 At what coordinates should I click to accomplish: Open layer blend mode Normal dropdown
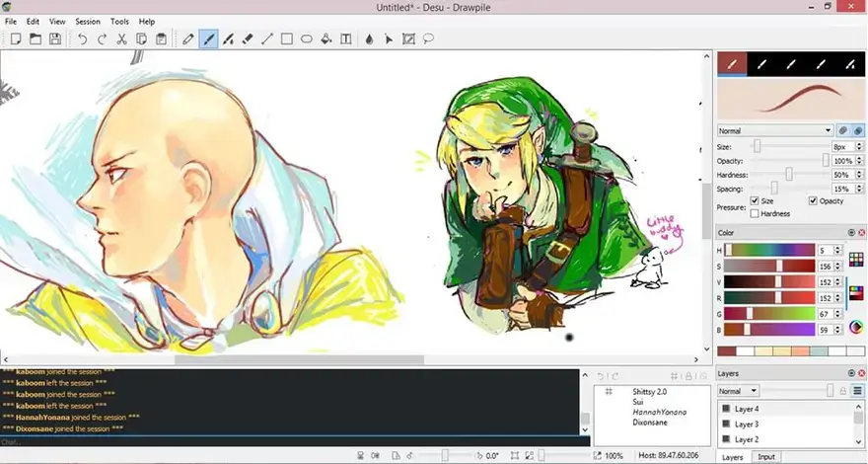[x=738, y=391]
